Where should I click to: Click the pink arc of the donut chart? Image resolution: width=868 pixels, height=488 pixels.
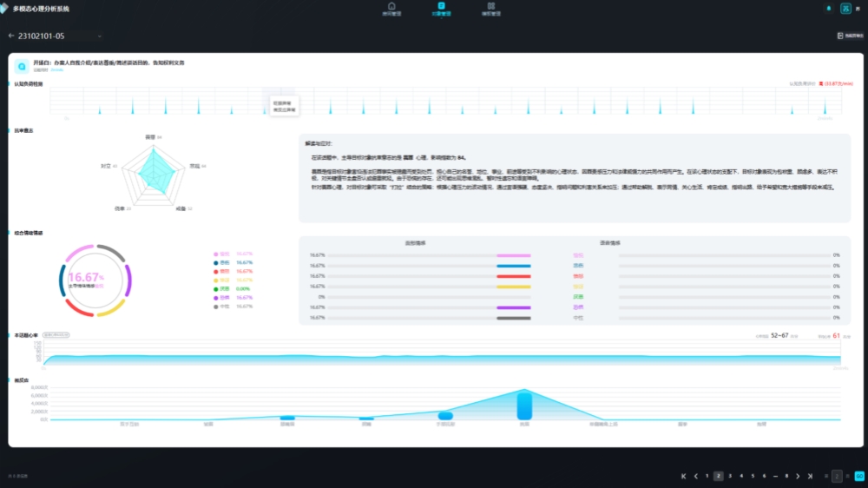[78, 253]
